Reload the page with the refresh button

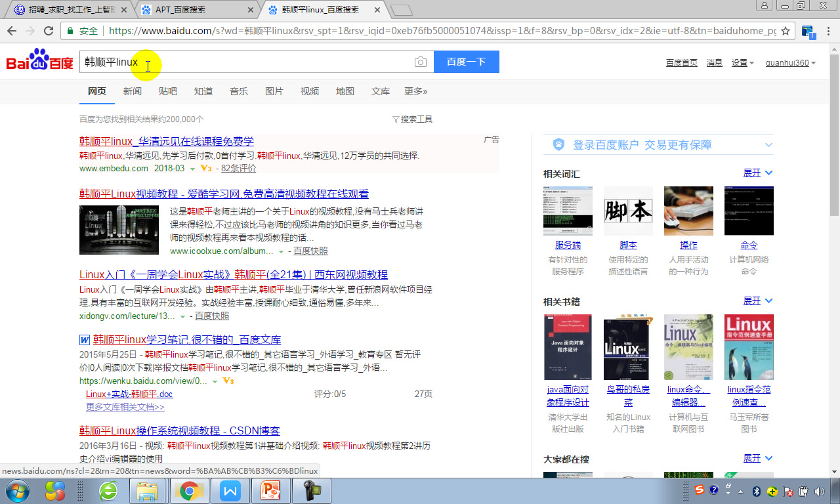48,31
